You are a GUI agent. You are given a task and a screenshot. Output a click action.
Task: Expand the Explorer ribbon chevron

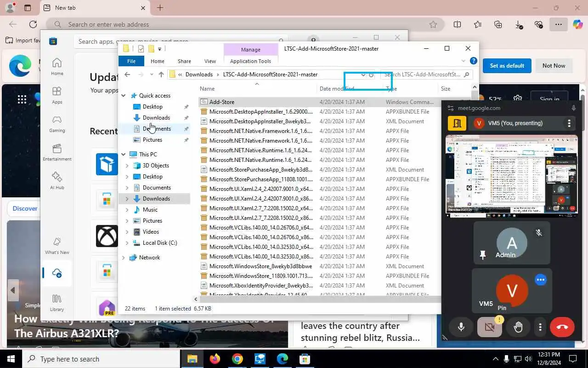point(463,61)
